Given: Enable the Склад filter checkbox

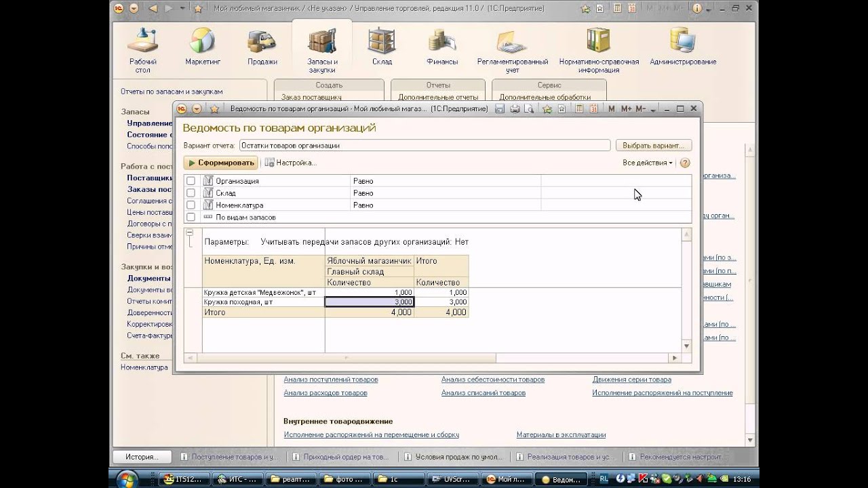Looking at the screenshot, I should [191, 193].
